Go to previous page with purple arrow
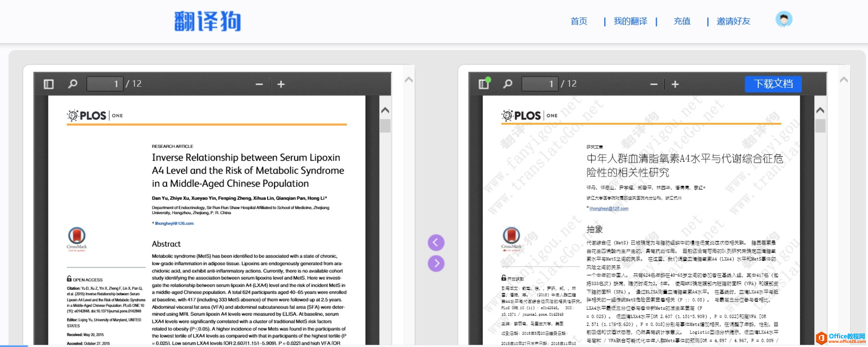Image resolution: width=868 pixels, height=347 pixels. [x=436, y=242]
